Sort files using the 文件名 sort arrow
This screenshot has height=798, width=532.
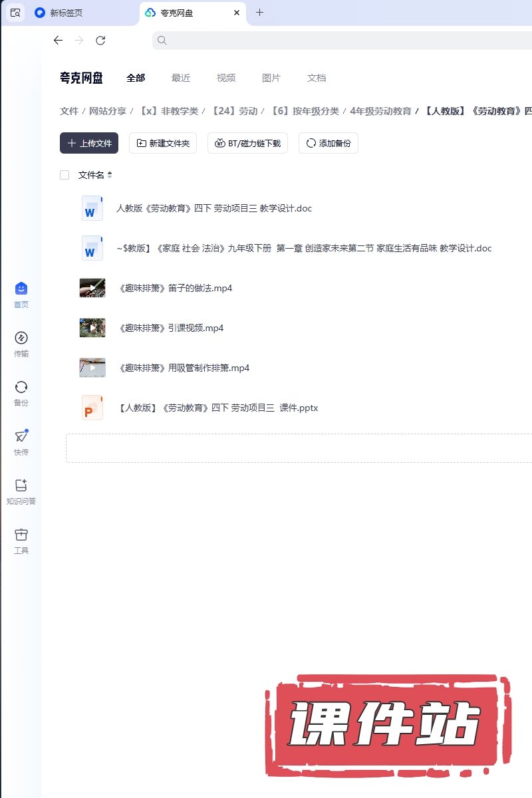tap(110, 175)
